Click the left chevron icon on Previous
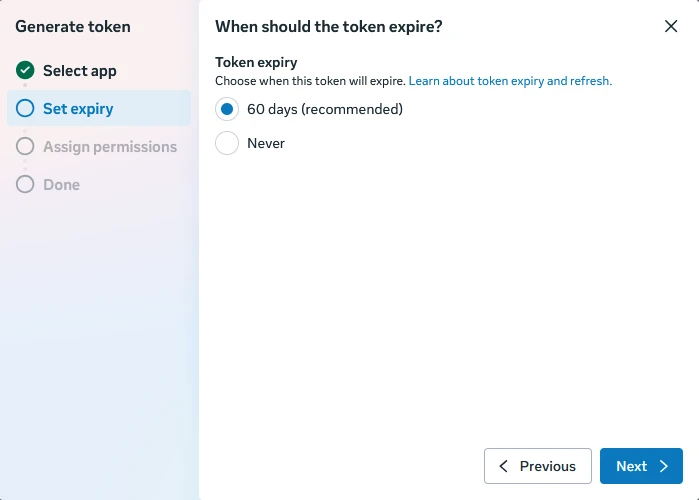699x500 pixels. [x=504, y=466]
